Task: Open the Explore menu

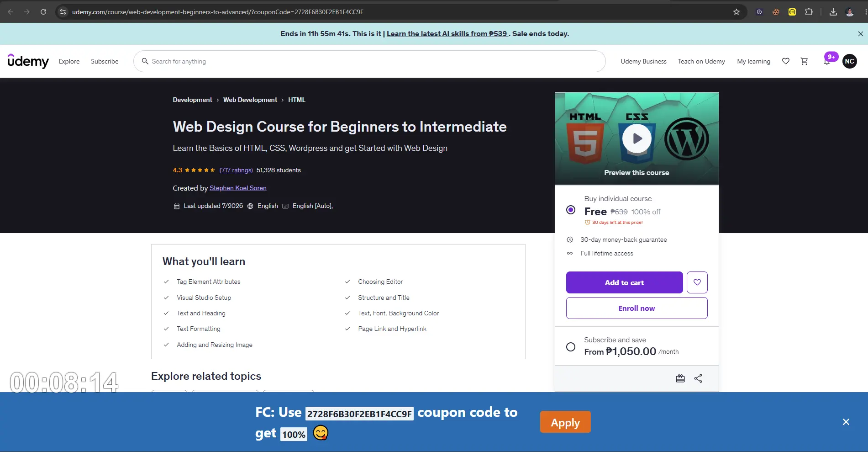Action: point(69,61)
